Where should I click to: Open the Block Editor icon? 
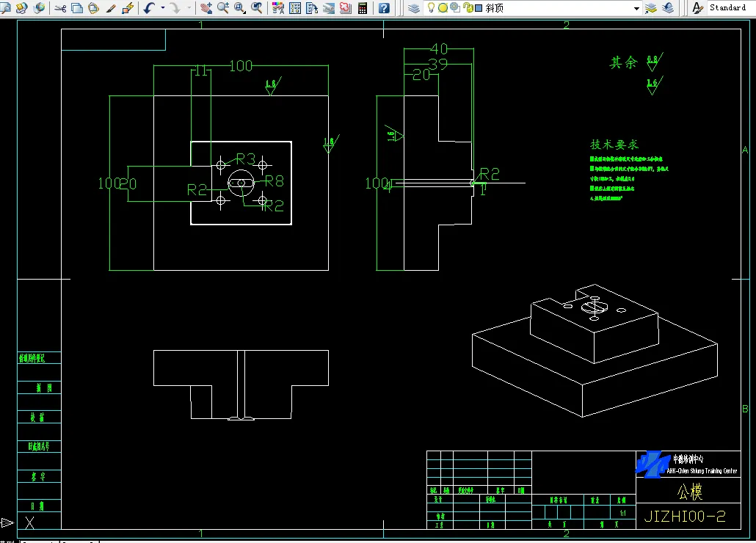[x=128, y=8]
